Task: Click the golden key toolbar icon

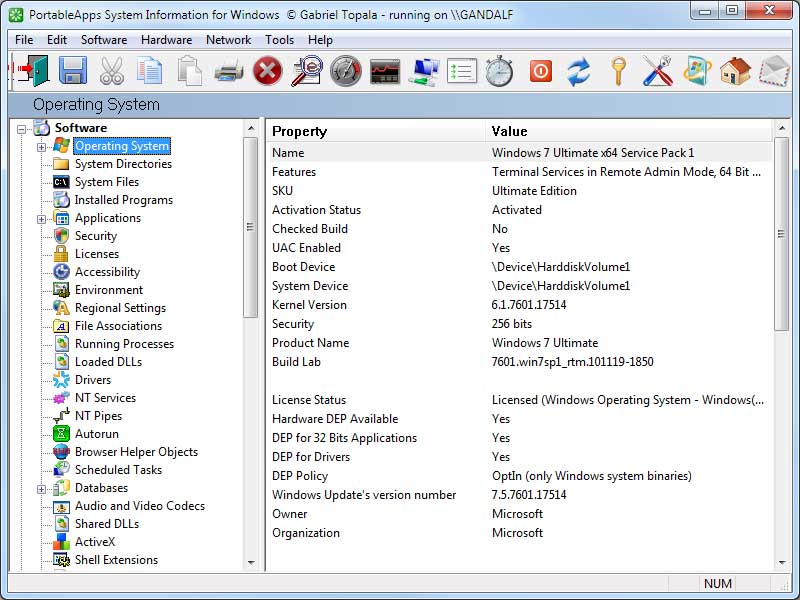Action: point(618,71)
